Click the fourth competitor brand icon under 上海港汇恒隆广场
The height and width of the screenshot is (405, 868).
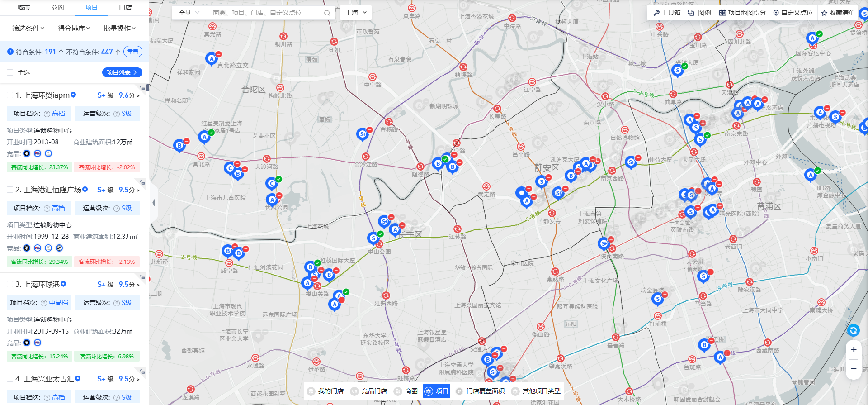pos(59,248)
